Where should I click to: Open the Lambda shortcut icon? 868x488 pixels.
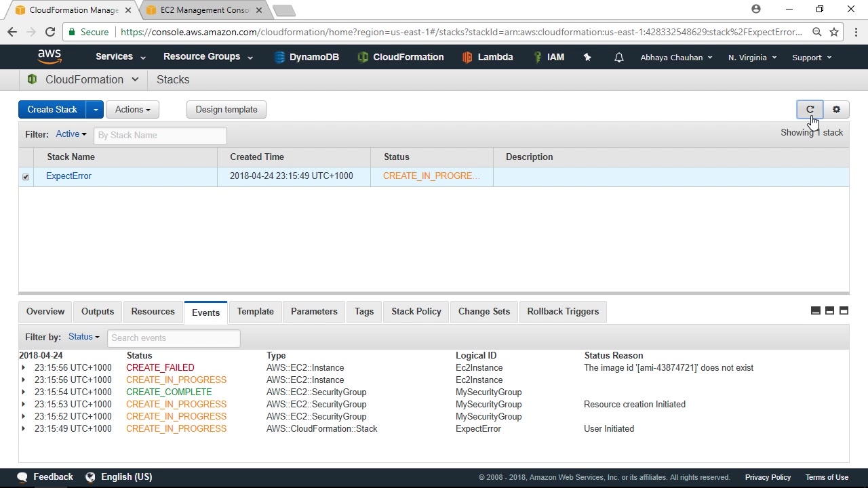(467, 58)
